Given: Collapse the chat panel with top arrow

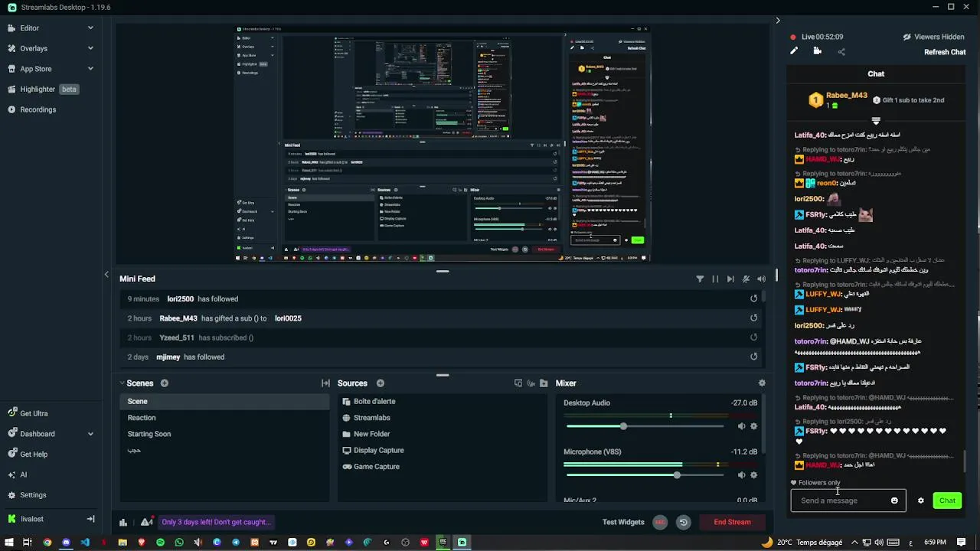Looking at the screenshot, I should (778, 21).
